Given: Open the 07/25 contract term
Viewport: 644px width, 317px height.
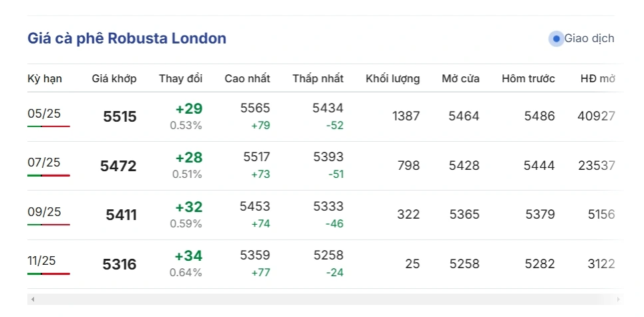Looking at the screenshot, I should (44, 163).
